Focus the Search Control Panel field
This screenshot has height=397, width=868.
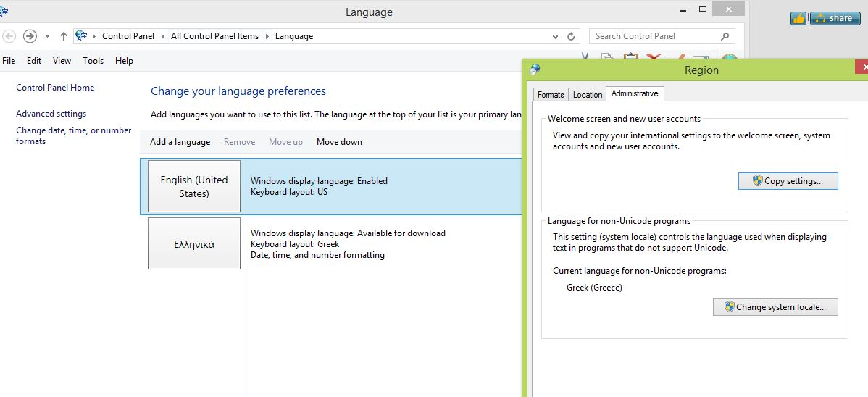pyautogui.click(x=654, y=36)
